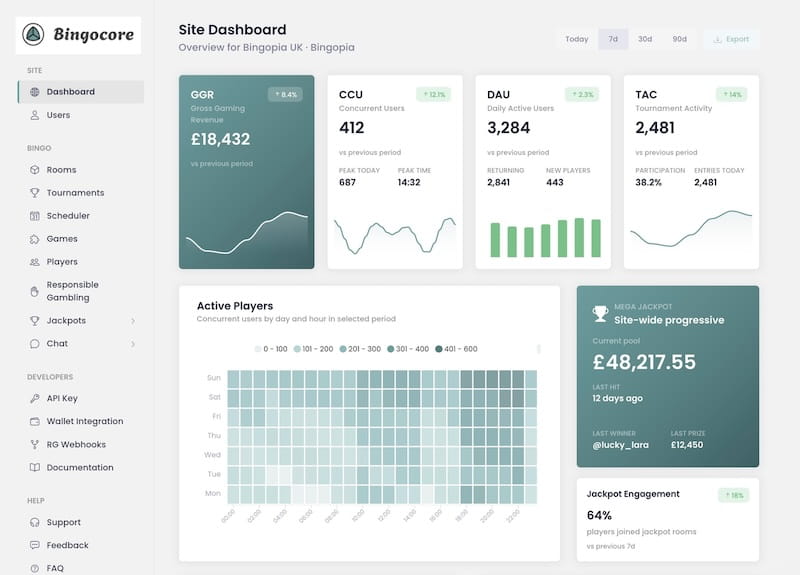Click the DAU bar chart
800x575 pixels.
(x=545, y=238)
